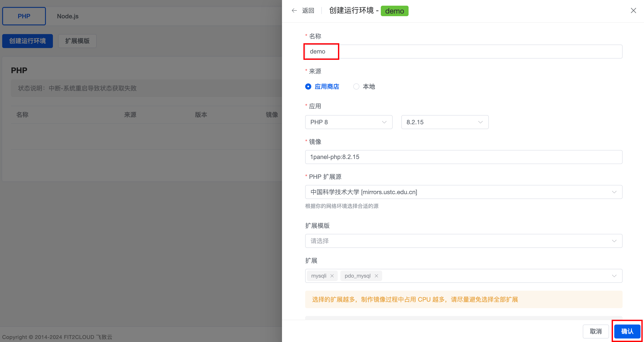Select the 本地 source radio
Viewport: 644px width, 342px height.
[x=356, y=86]
